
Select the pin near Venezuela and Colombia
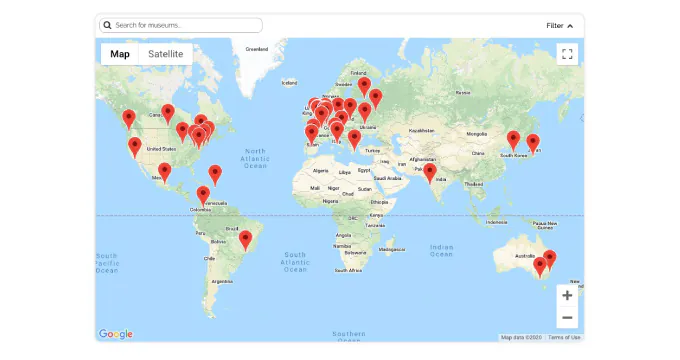tap(203, 196)
